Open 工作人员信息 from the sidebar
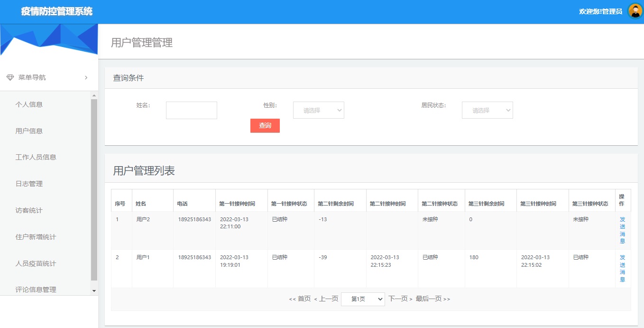 (x=36, y=157)
